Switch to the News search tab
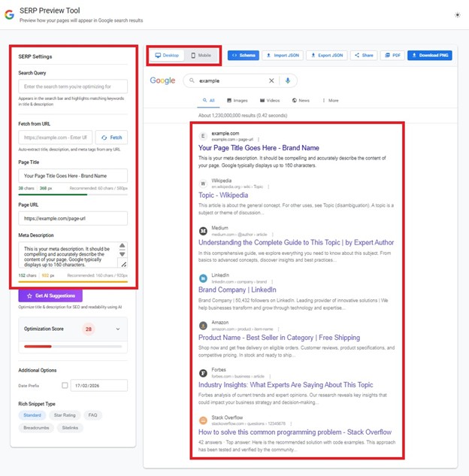 (x=300, y=100)
